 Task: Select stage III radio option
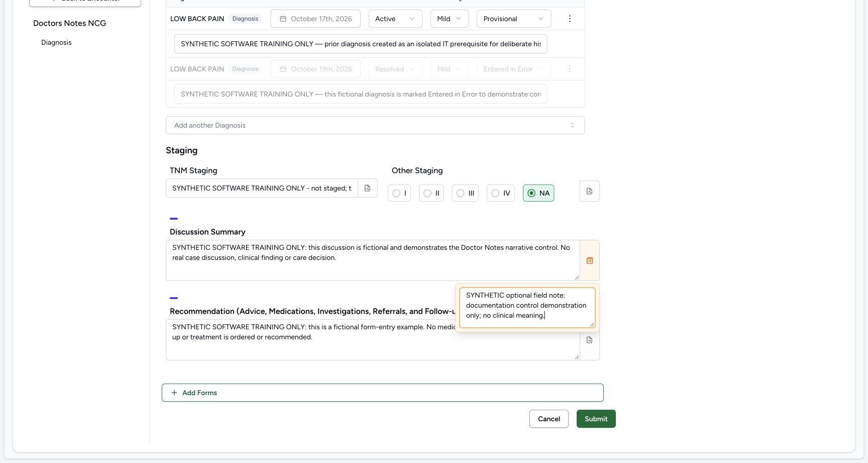pos(465,193)
